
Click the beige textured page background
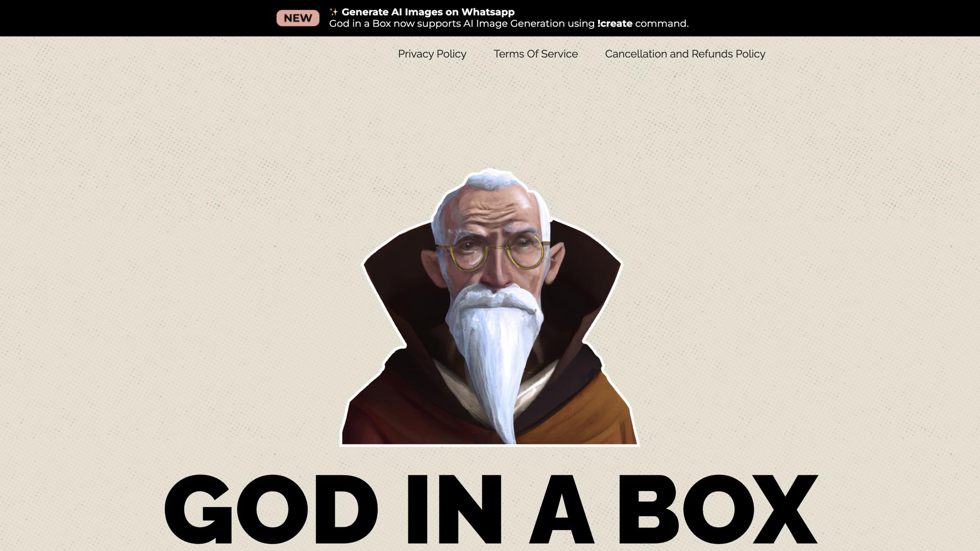(153, 255)
